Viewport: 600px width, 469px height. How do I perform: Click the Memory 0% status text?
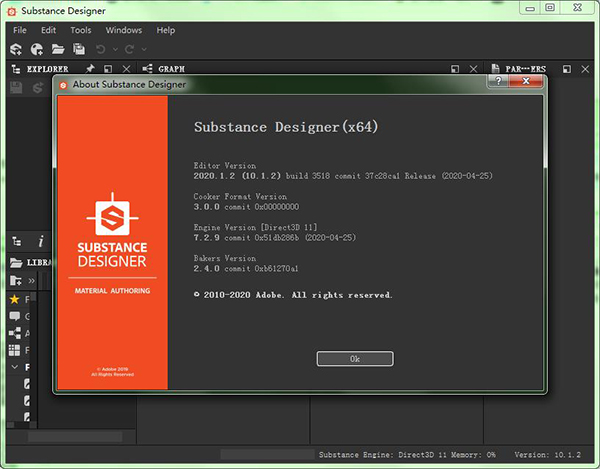coord(473,455)
